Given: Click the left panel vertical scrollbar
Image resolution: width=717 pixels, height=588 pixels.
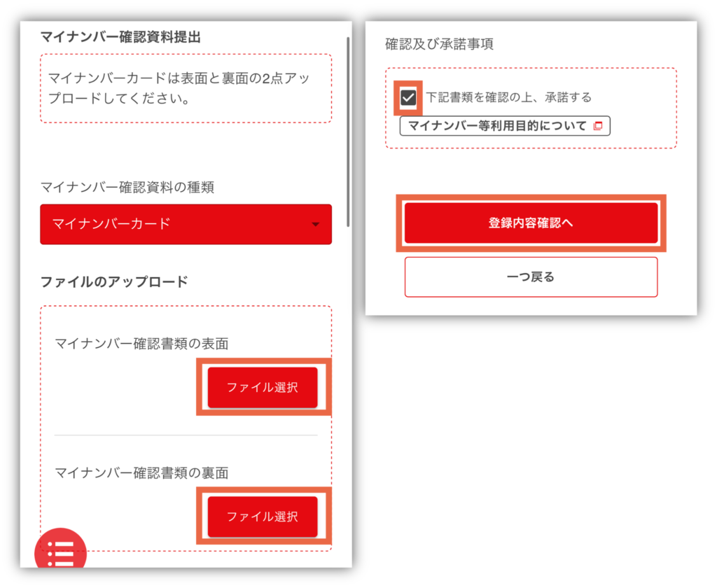Looking at the screenshot, I should (349, 132).
